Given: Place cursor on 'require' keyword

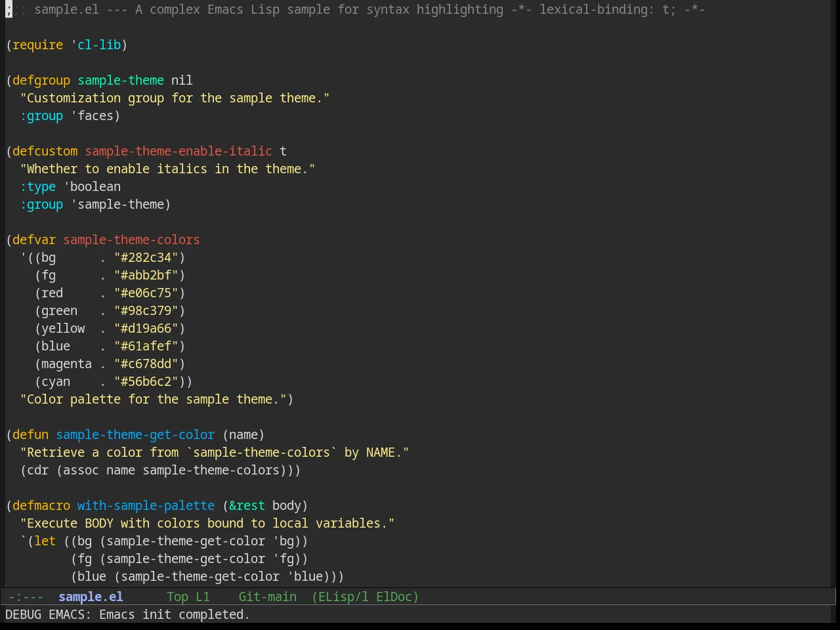Looking at the screenshot, I should [x=37, y=45].
